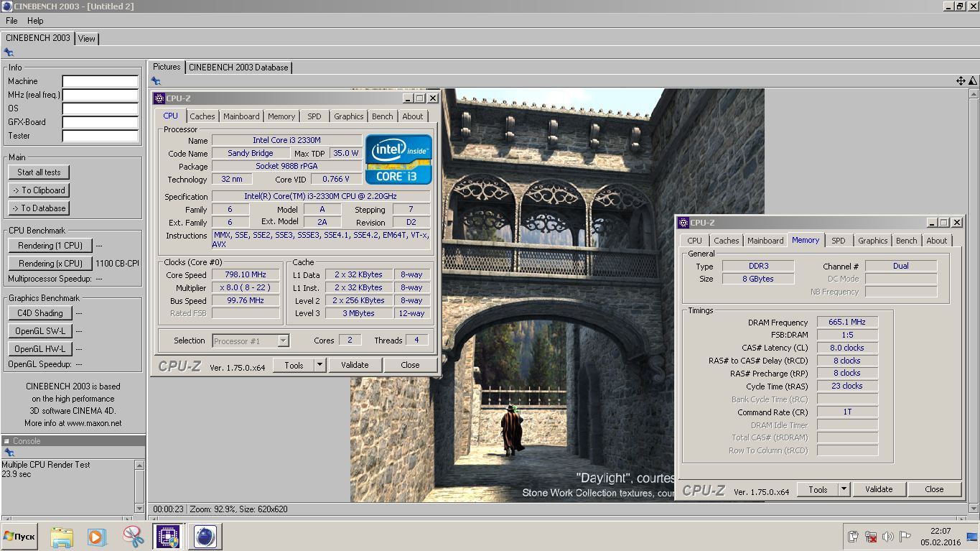
Task: Open the Help menu
Action: (x=35, y=21)
